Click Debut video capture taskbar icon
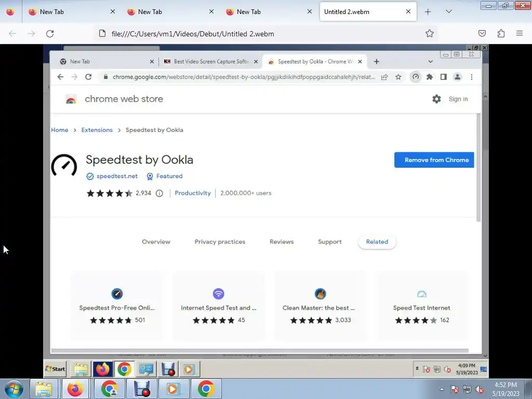Viewport: 532px width, 399px height. (142, 389)
